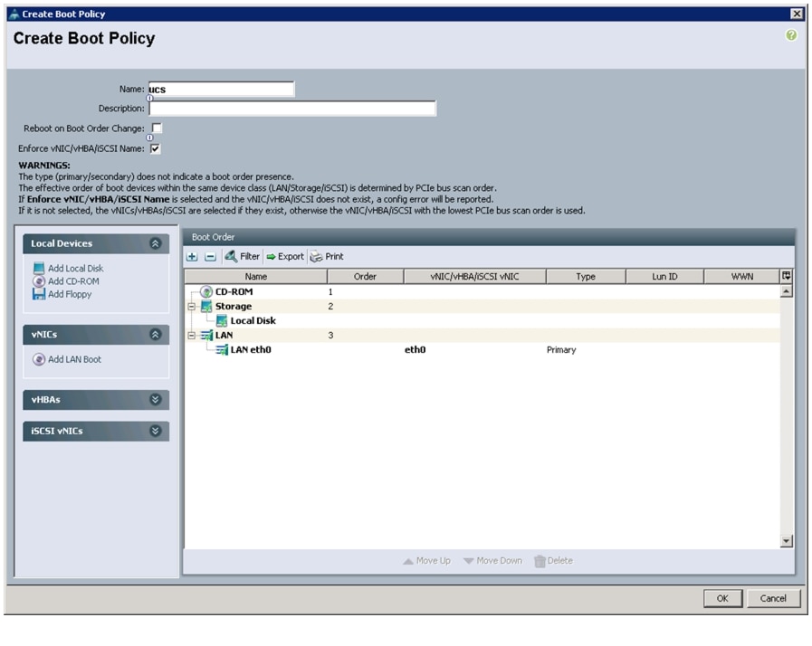Click the Cancel button

tap(773, 598)
